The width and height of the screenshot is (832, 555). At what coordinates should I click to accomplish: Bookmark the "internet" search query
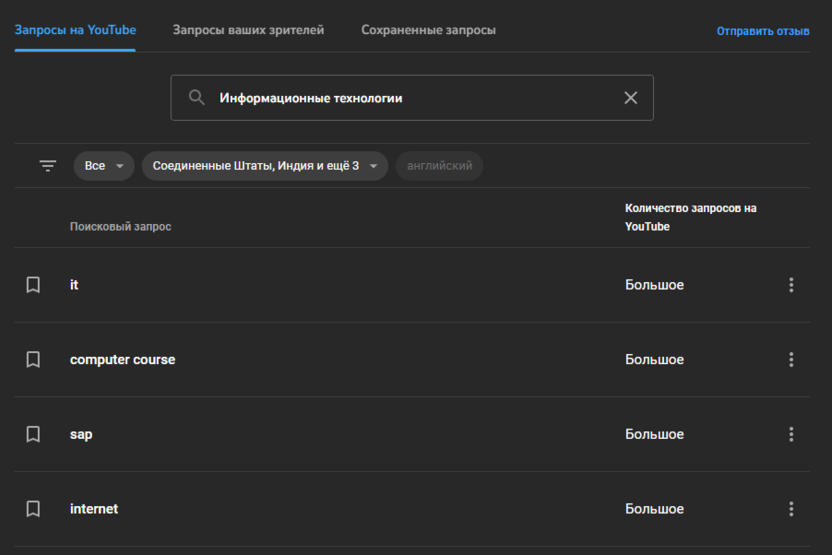[x=33, y=509]
